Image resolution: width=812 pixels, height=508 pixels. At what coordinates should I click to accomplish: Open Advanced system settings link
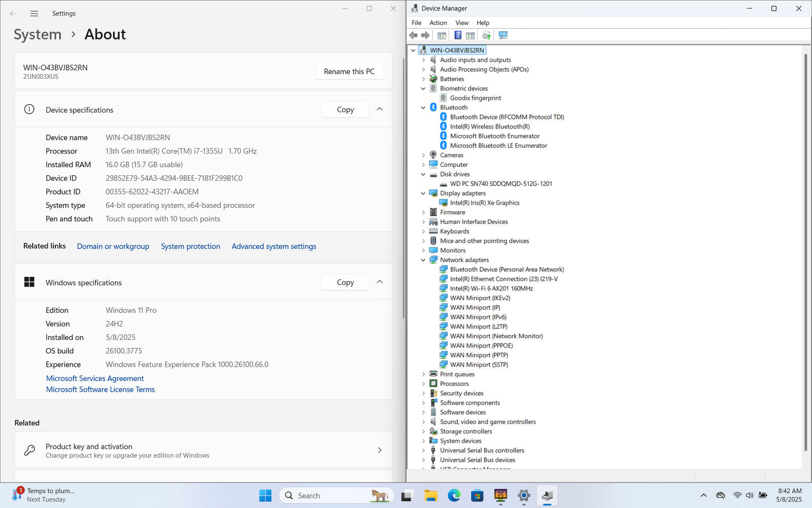coord(274,246)
